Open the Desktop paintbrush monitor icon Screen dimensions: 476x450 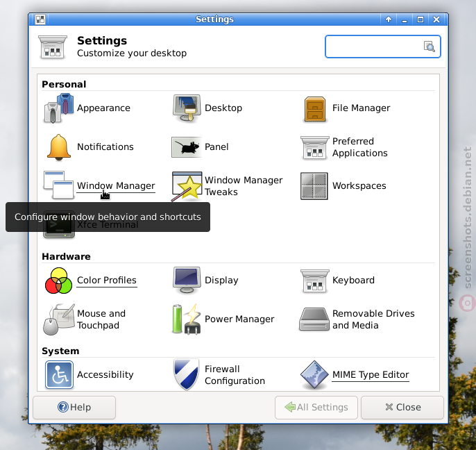coord(187,108)
